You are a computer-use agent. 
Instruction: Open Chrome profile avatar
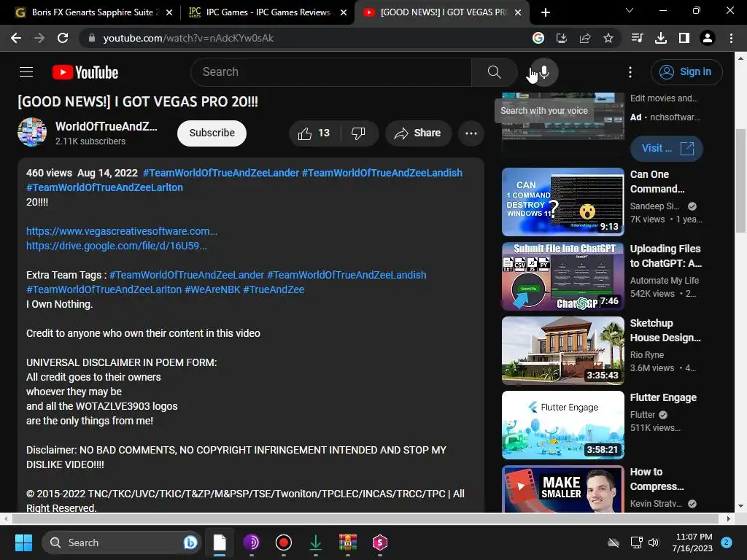tap(707, 38)
